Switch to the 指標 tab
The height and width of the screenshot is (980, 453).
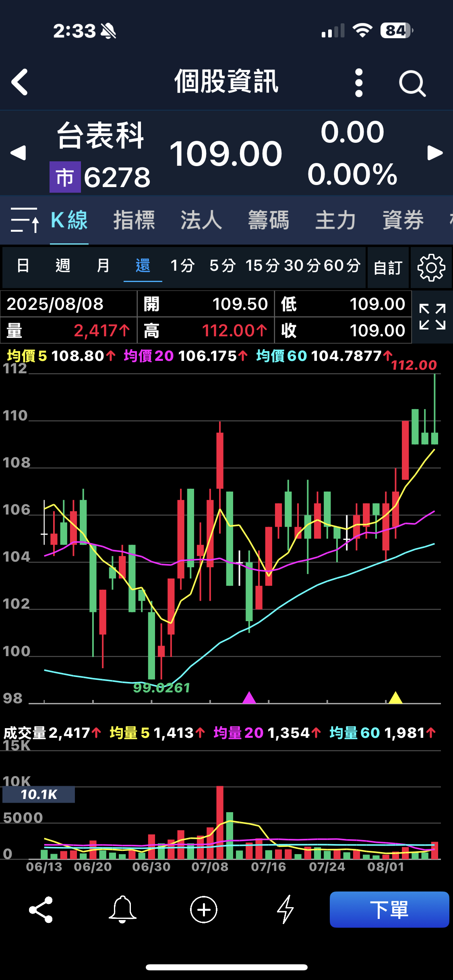pyautogui.click(x=134, y=220)
